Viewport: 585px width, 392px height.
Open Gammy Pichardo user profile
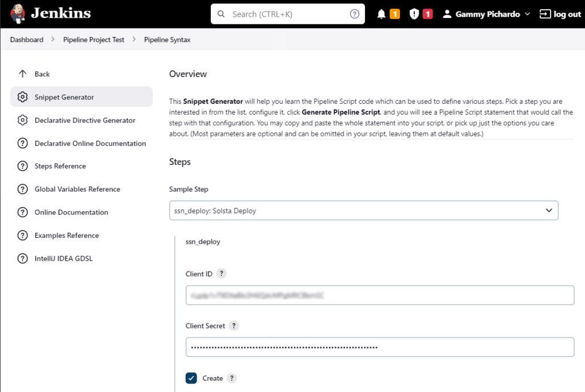click(488, 14)
